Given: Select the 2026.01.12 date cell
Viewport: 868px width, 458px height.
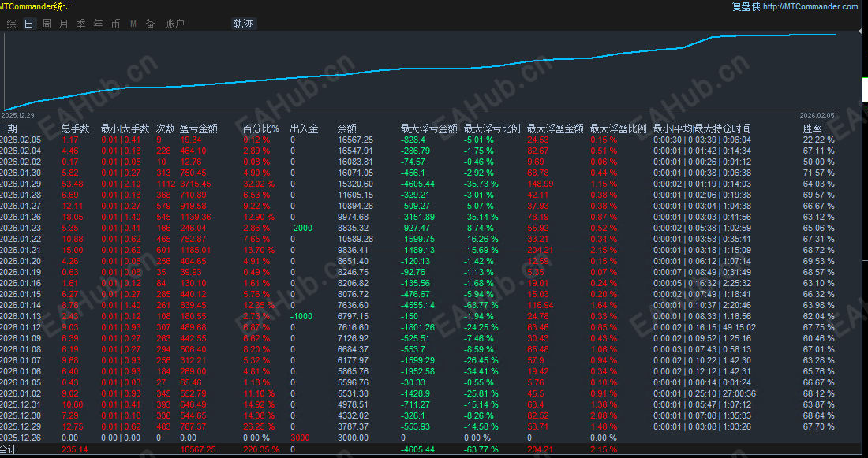Looking at the screenshot, I should point(21,327).
